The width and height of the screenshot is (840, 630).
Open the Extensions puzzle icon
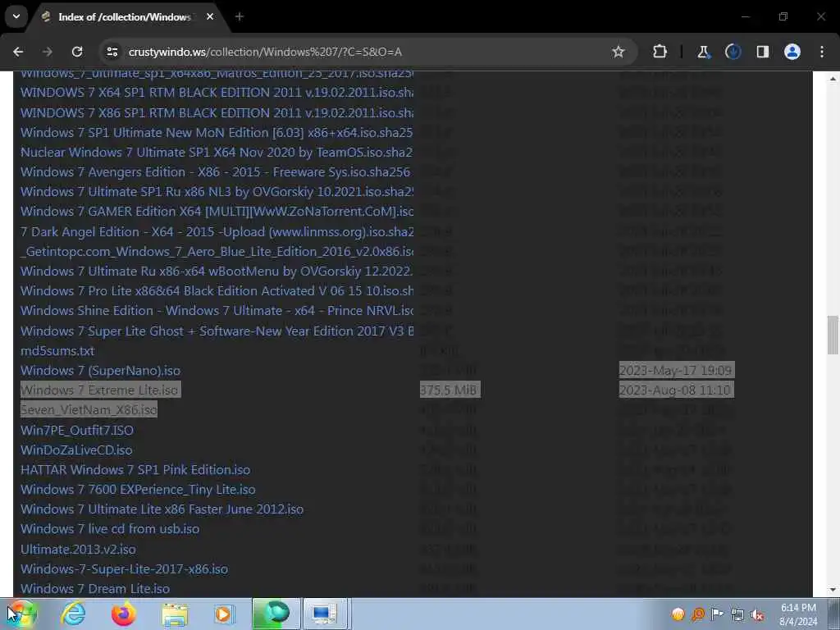coord(660,52)
